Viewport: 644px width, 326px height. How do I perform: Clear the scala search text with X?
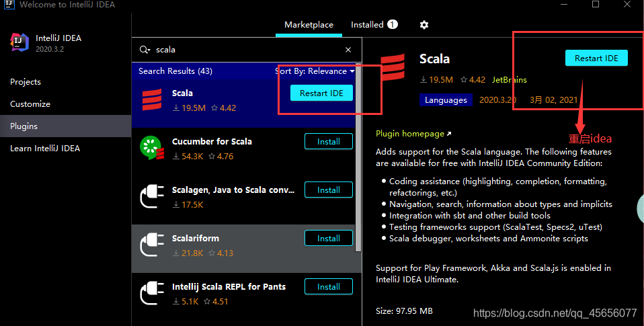[348, 50]
